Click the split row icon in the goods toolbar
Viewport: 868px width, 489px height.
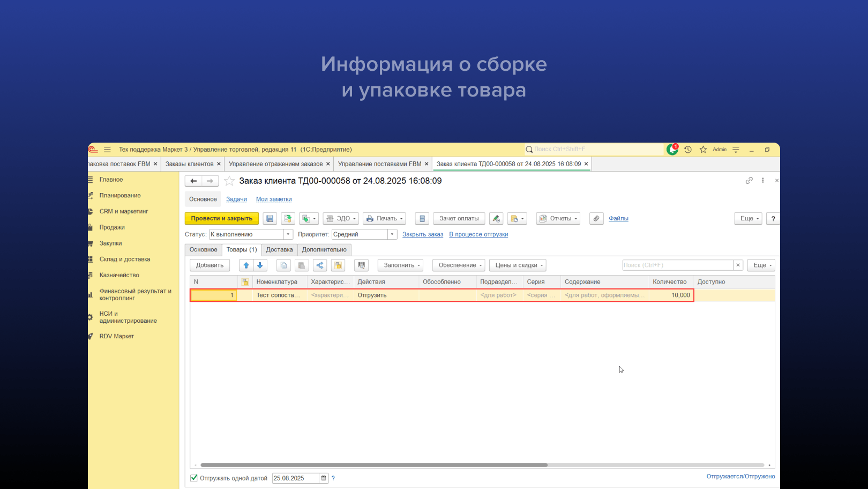[x=320, y=265]
